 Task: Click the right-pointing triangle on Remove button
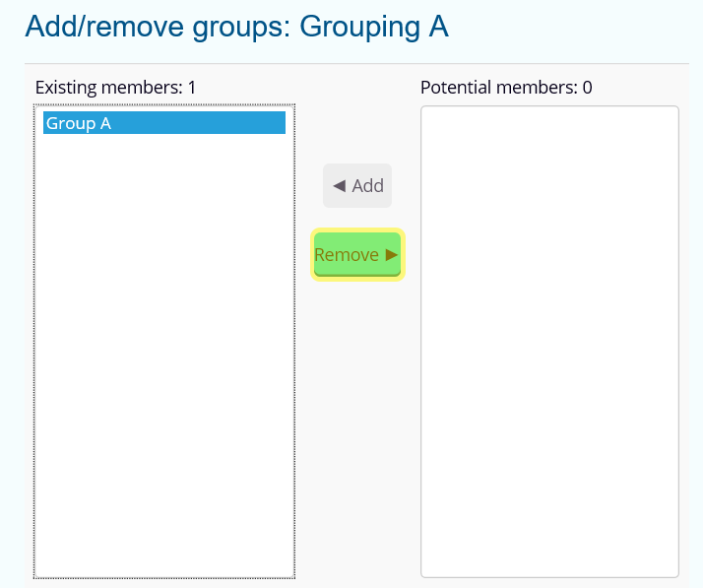[x=392, y=255]
